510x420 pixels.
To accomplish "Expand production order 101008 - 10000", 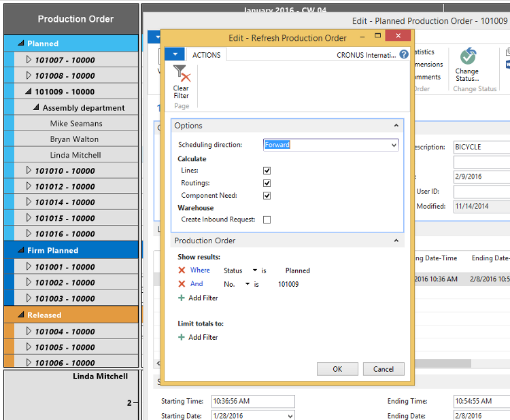I will click(x=29, y=75).
